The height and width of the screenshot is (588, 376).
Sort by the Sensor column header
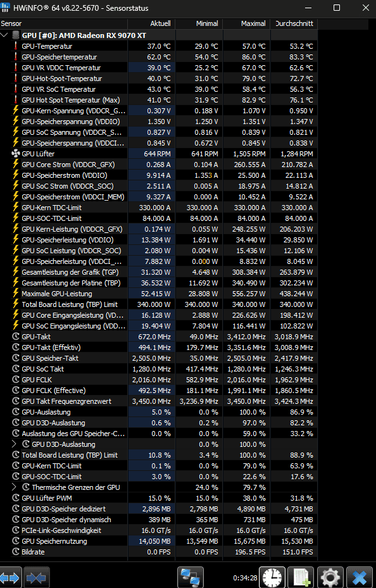click(64, 23)
